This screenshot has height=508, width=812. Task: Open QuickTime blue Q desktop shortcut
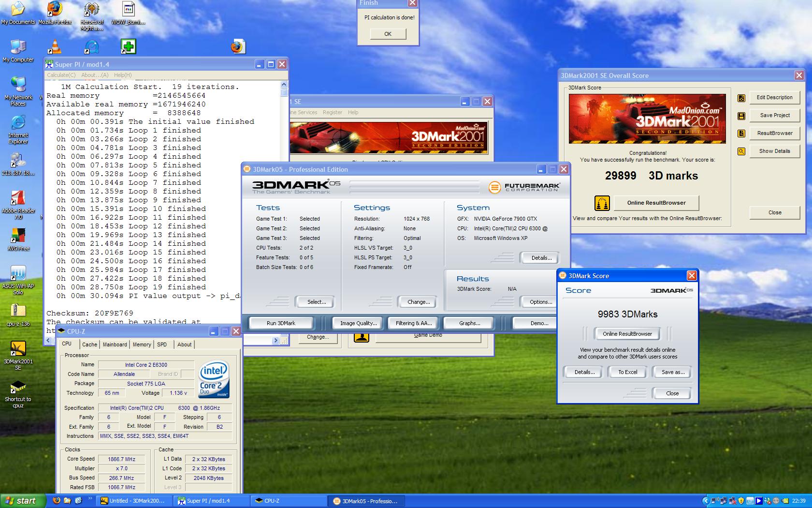91,46
